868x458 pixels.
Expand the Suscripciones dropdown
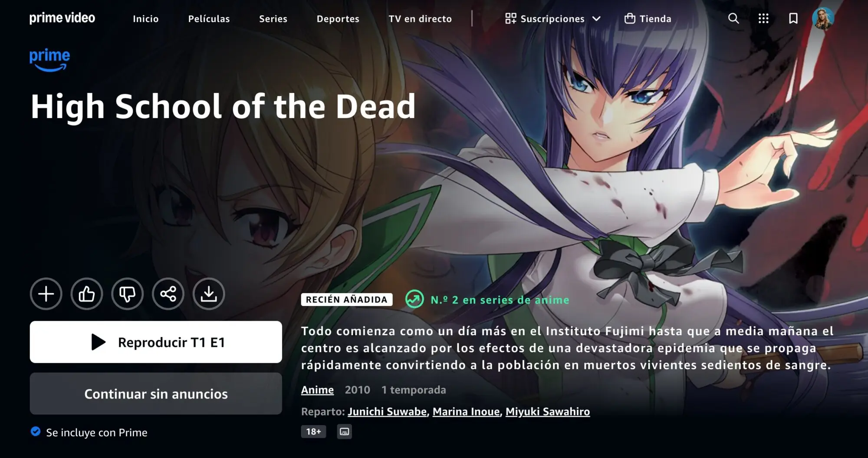tap(553, 19)
